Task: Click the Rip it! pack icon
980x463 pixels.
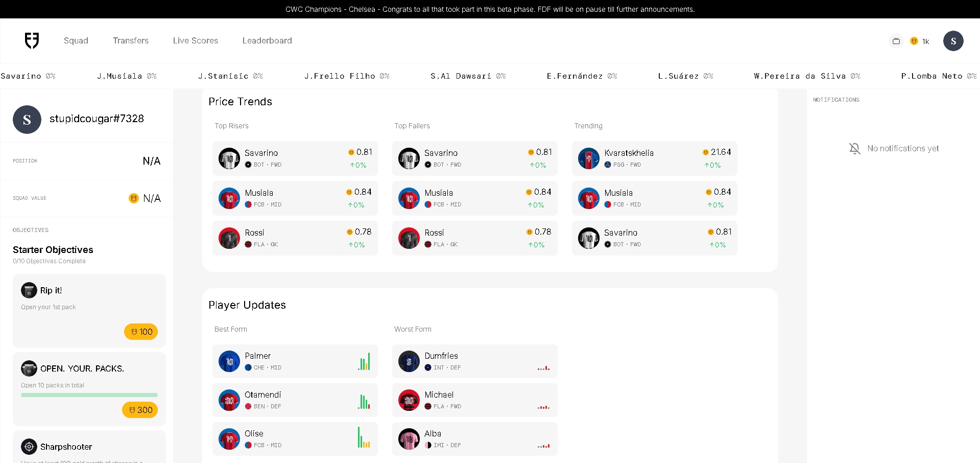Action: (x=29, y=290)
